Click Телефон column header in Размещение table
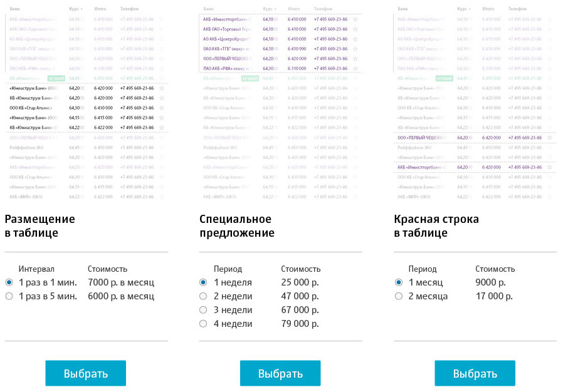Viewport: 563px width, 392px height. pyautogui.click(x=129, y=9)
